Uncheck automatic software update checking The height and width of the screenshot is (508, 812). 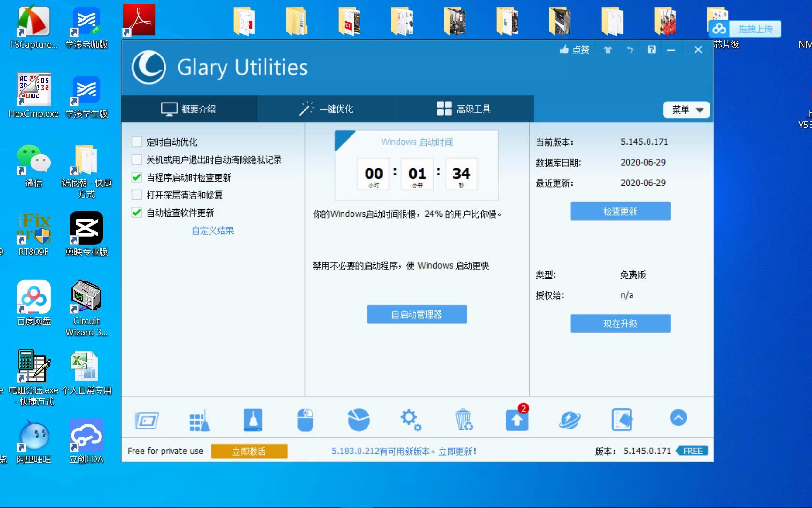[x=137, y=213]
